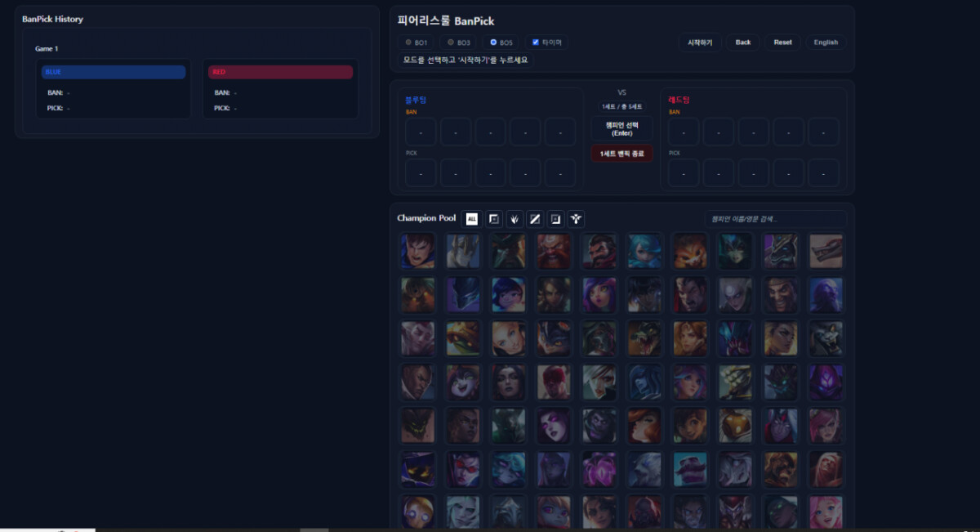Choose BO3 series mode
Image resolution: width=980 pixels, height=532 pixels.
pos(458,42)
